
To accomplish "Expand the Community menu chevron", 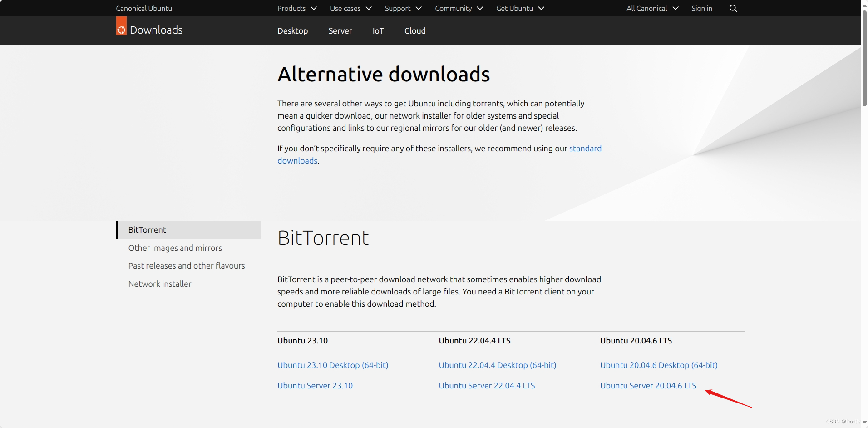I will (x=480, y=8).
